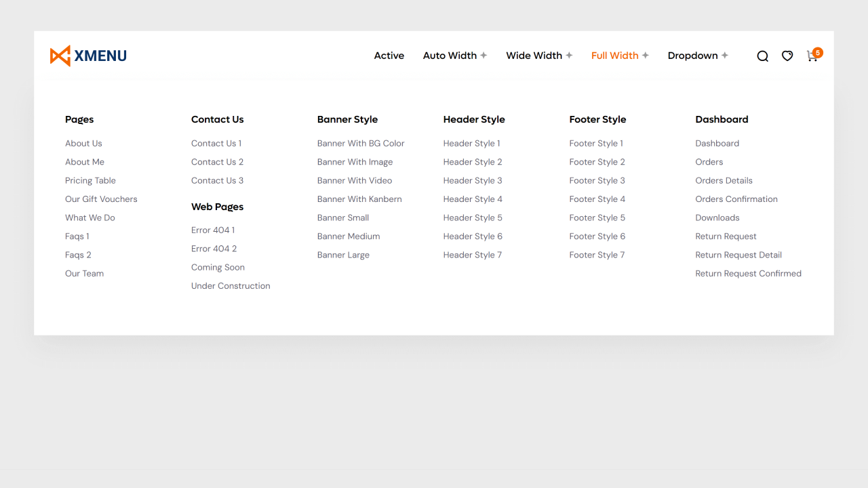
Task: Click the Banner With BG Color link
Action: pyautogui.click(x=361, y=143)
